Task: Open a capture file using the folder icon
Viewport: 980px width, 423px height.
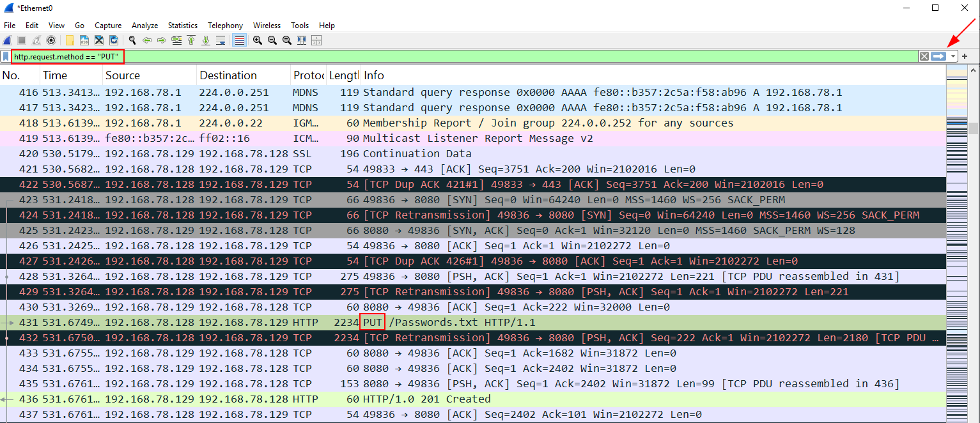Action: (68, 40)
